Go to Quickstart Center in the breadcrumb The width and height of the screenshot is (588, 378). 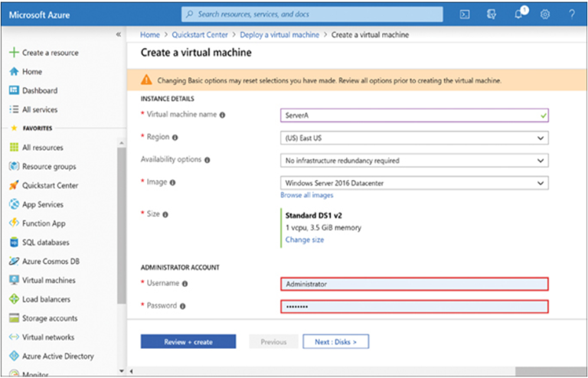click(x=200, y=34)
